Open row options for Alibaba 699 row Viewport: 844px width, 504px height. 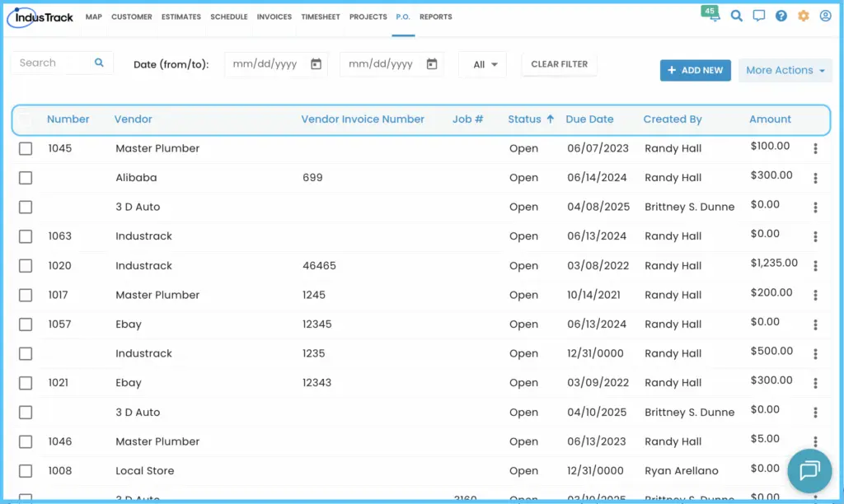click(x=815, y=178)
